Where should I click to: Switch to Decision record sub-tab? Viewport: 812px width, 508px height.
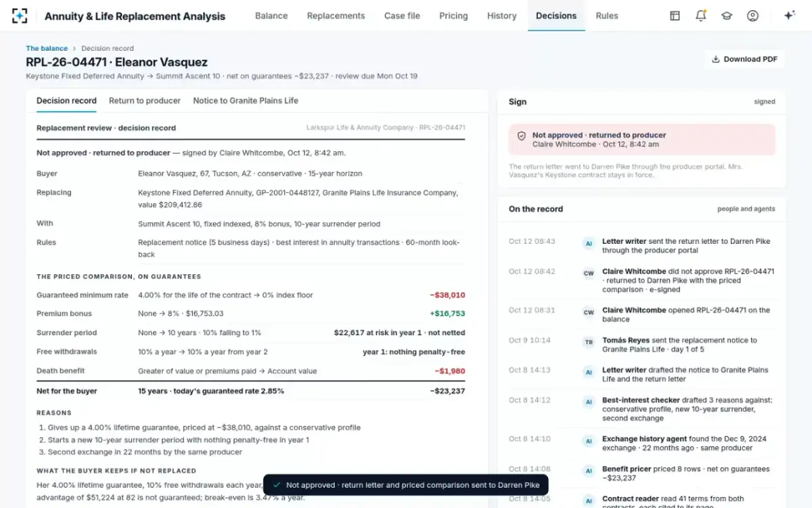(x=66, y=100)
